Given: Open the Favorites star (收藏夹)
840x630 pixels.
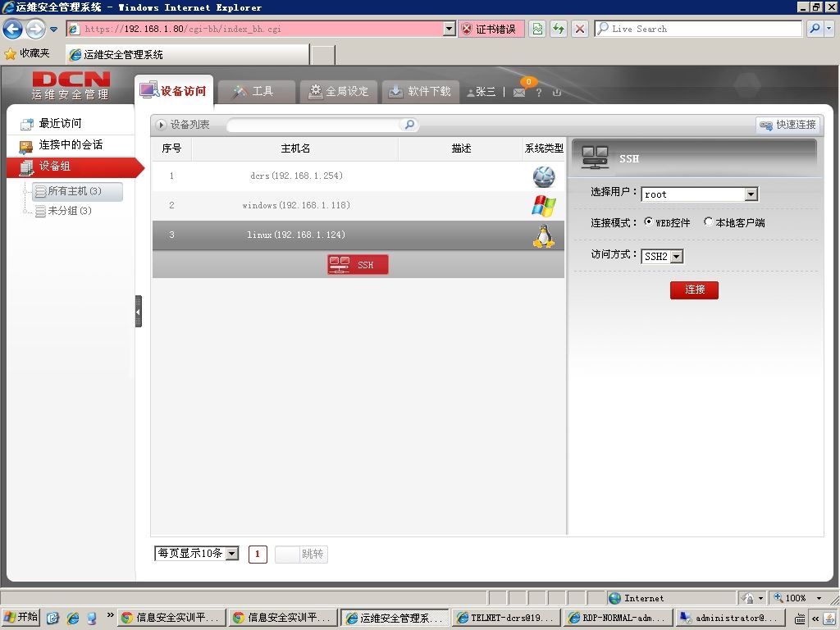Looking at the screenshot, I should [x=27, y=53].
